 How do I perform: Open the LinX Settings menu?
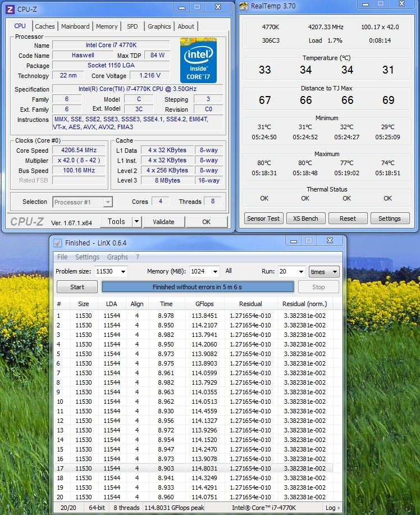(87, 257)
